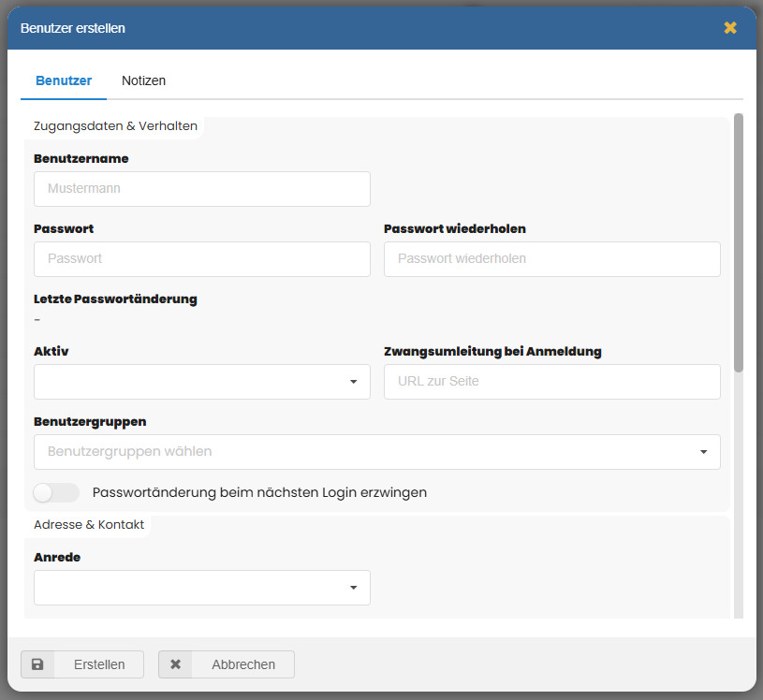Click the vertical scrollbar of the form
This screenshot has height=700, width=763.
[x=739, y=243]
